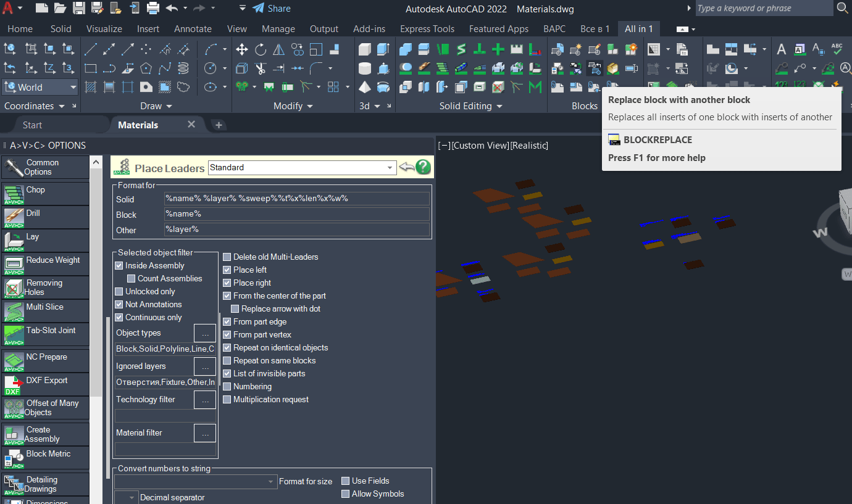The image size is (852, 504).
Task: Select the Featured Apps tab
Action: [499, 29]
